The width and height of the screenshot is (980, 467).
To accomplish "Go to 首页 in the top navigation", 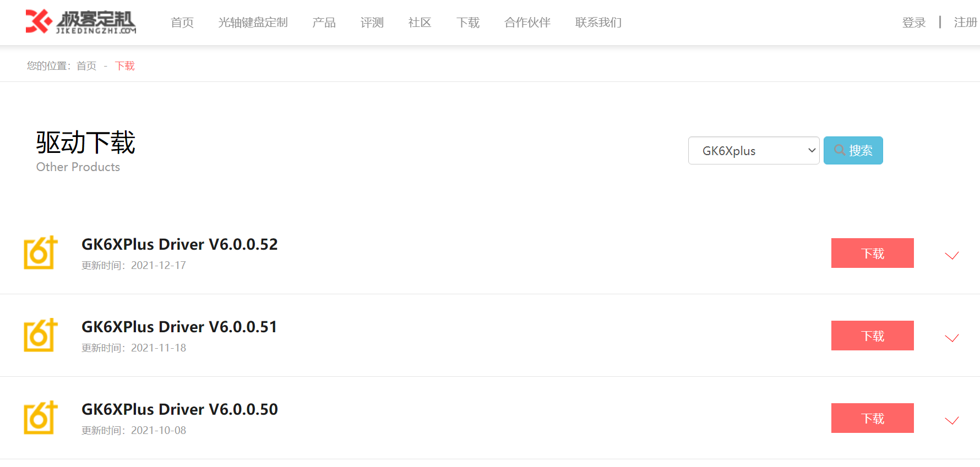I will click(x=182, y=23).
